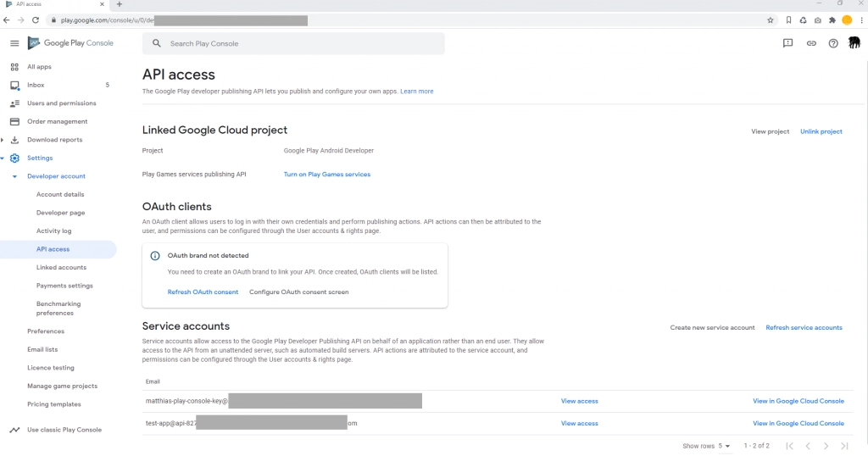Click the Order management card icon
This screenshot has height=467, width=868.
pos(14,122)
